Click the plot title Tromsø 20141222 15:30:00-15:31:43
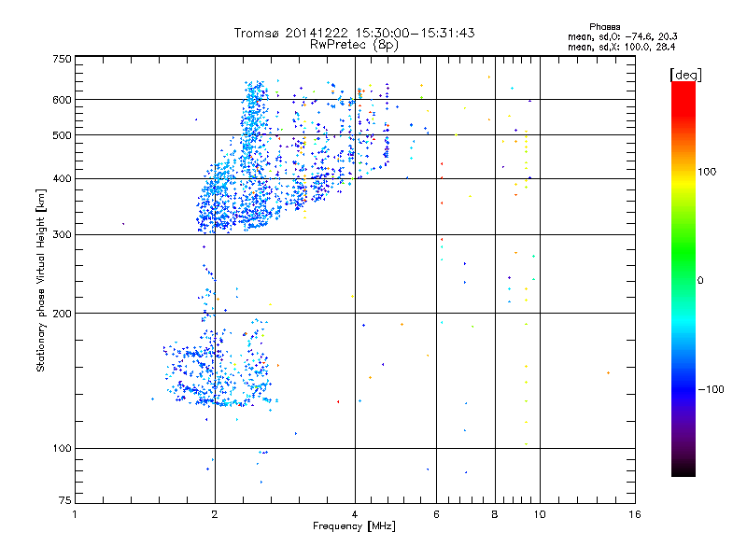The height and width of the screenshot is (560, 747). pos(354,33)
